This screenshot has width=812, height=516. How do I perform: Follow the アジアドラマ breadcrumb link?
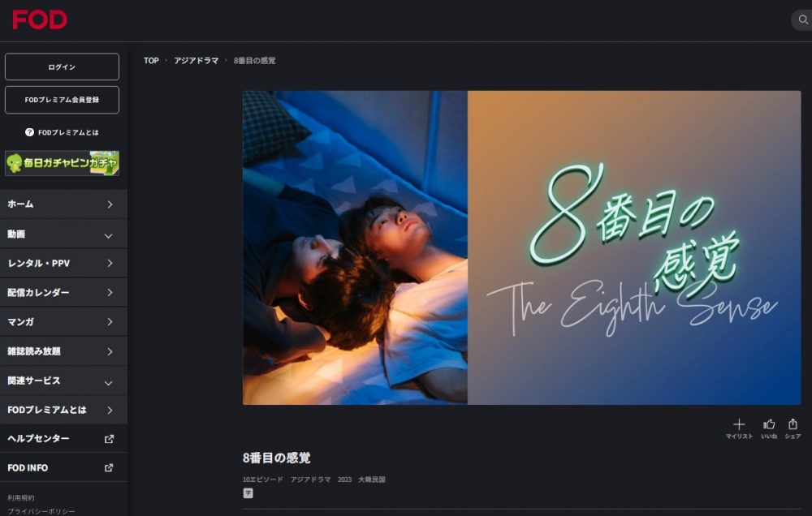click(x=197, y=61)
